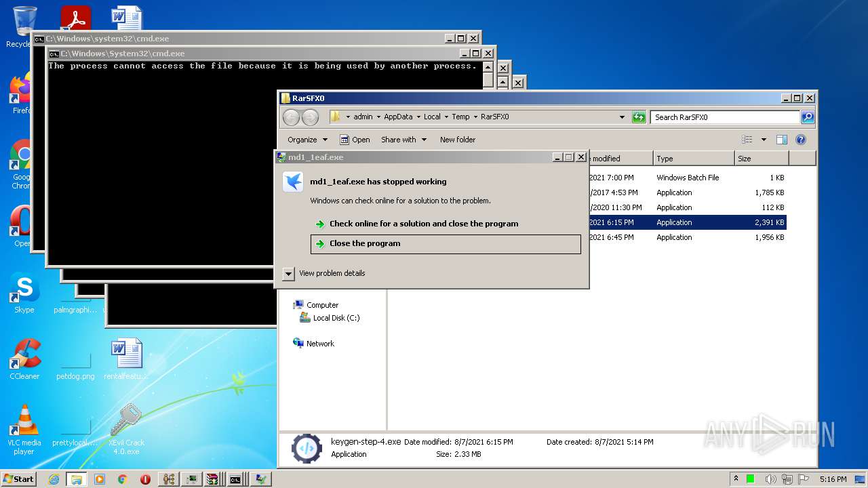Select the 112 KB Application row

click(x=687, y=207)
